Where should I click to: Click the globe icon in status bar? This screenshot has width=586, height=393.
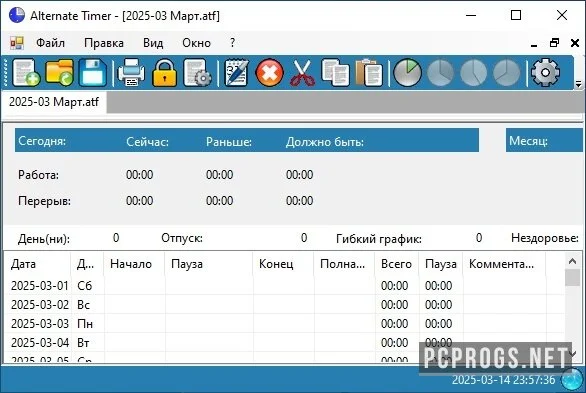(x=572, y=380)
